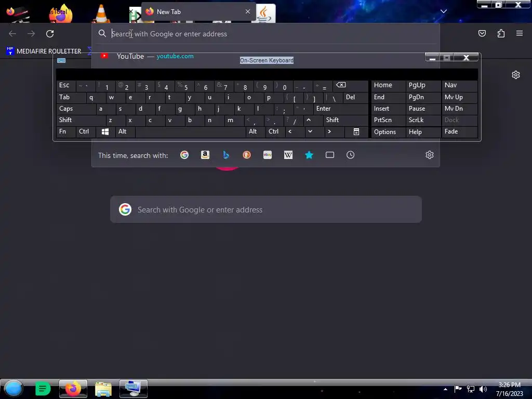Search in open Tabs icon
Image resolution: width=532 pixels, height=399 pixels.
click(330, 155)
